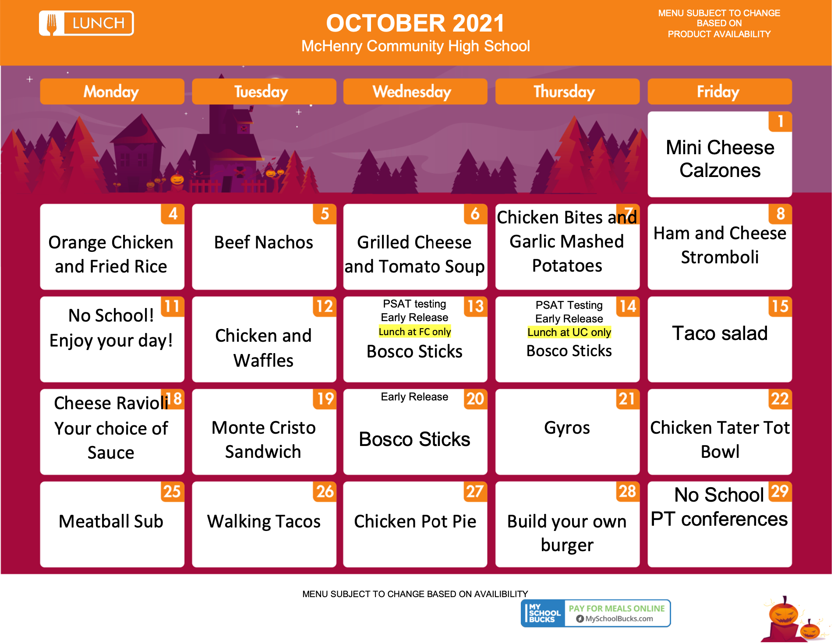Click highlighted Lunch at FC only text

[x=415, y=332]
